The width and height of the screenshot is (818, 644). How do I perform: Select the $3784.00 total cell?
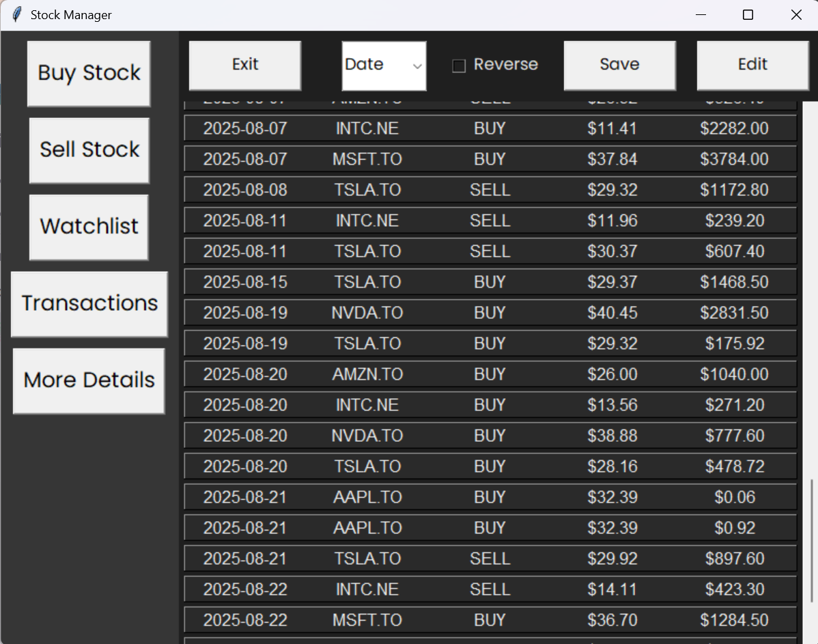point(735,159)
